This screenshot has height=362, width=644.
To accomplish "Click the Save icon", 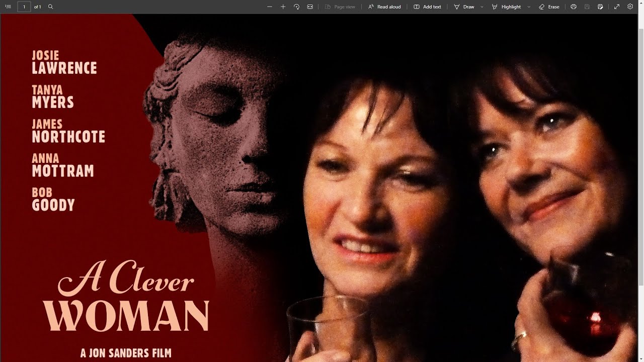I will pos(587,7).
